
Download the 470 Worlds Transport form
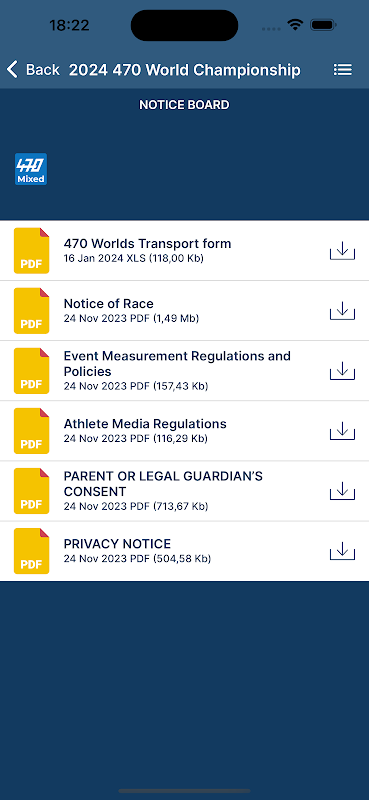[x=342, y=251]
